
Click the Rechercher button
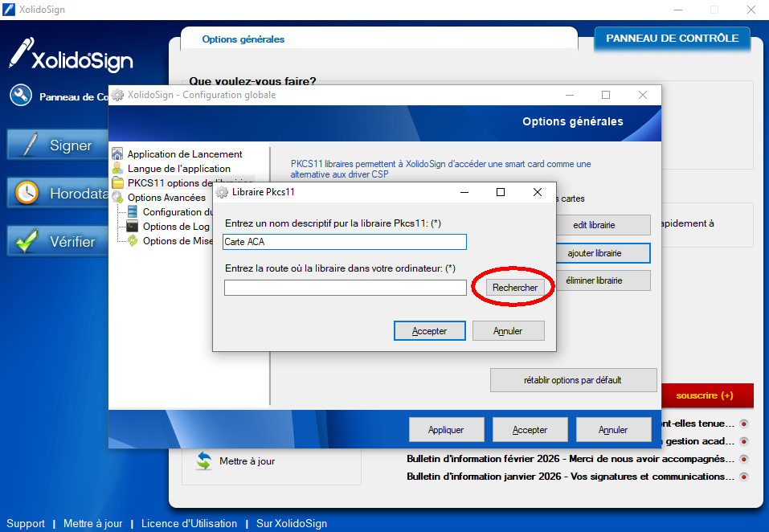click(x=515, y=288)
